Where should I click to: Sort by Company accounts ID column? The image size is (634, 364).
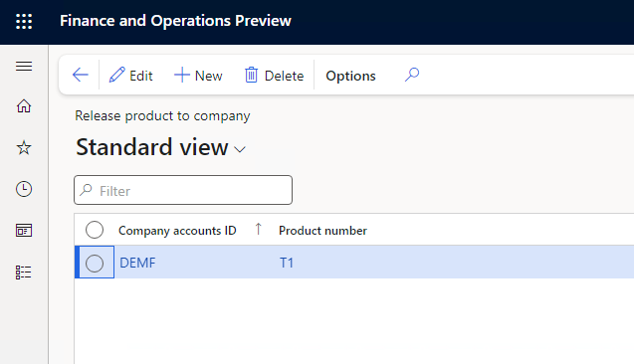[177, 231]
